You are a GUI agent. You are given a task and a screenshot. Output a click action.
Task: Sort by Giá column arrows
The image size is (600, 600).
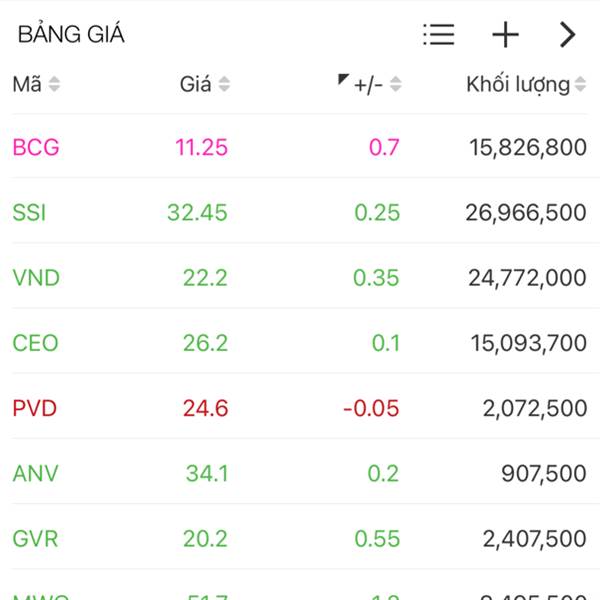tap(224, 85)
